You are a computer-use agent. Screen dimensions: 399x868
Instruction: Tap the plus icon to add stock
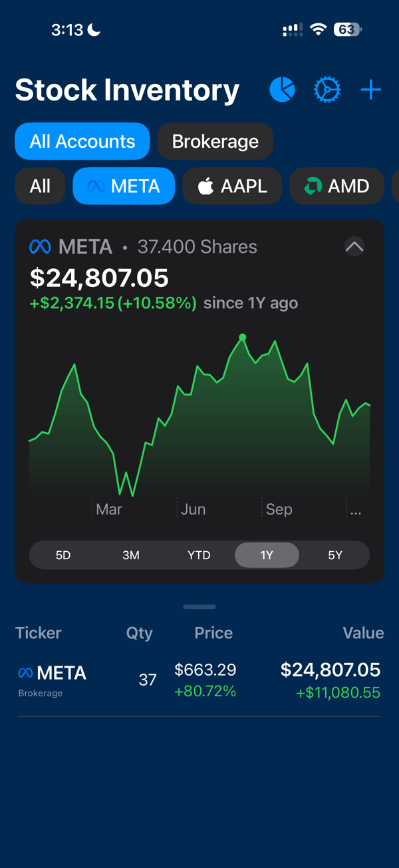(370, 89)
